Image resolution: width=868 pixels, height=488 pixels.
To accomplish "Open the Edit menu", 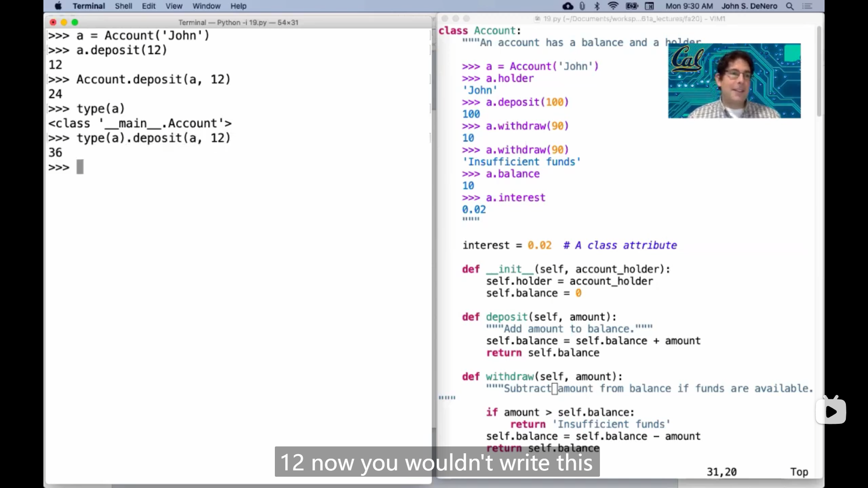I will pos(148,6).
